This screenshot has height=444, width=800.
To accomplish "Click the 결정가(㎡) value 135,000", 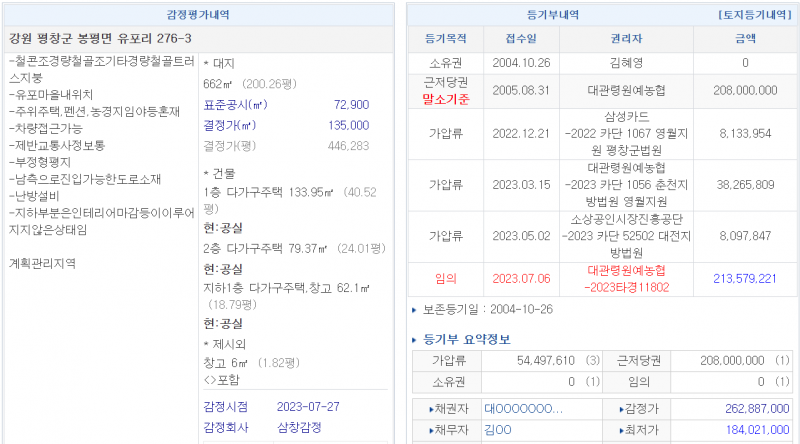I will tap(348, 125).
